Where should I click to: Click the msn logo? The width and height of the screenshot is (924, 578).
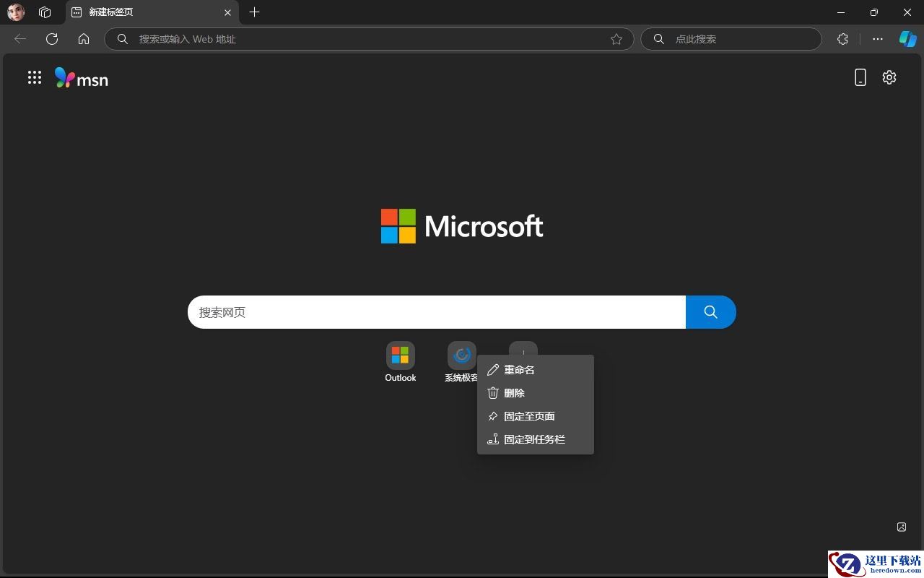point(82,78)
